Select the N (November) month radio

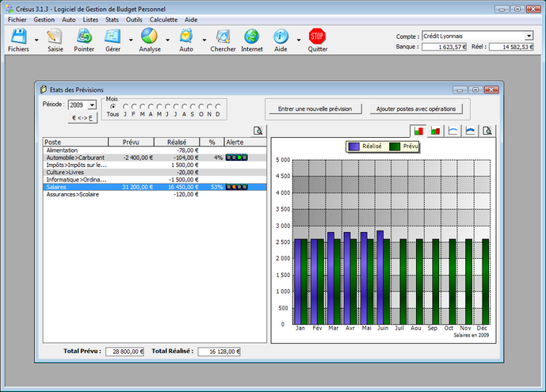[x=209, y=106]
